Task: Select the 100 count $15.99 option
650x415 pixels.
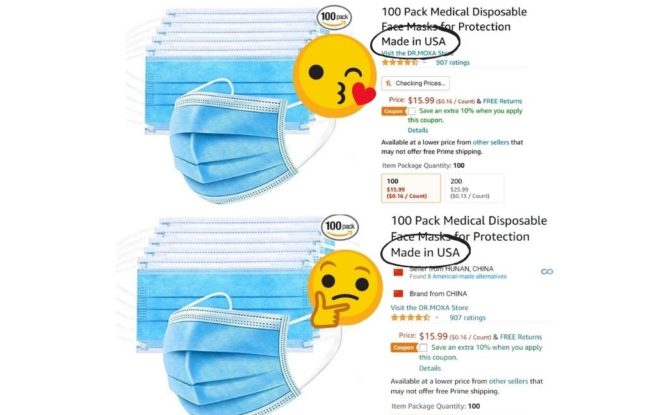Action: 411,188
